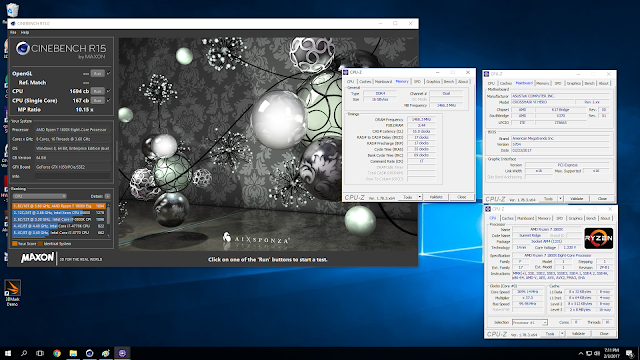Open Mainboard tab in bottom CPU-Z window
This screenshot has width=640, height=360.
pyautogui.click(x=526, y=218)
